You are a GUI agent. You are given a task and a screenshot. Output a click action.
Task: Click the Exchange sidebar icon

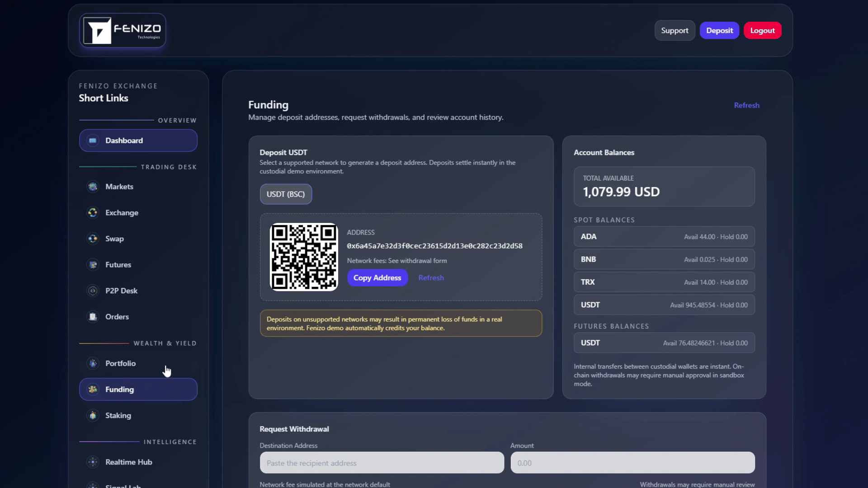coord(93,212)
